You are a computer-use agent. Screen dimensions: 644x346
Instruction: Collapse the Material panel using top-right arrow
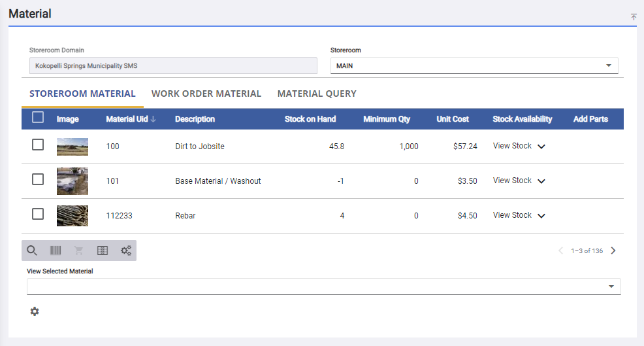(x=633, y=17)
